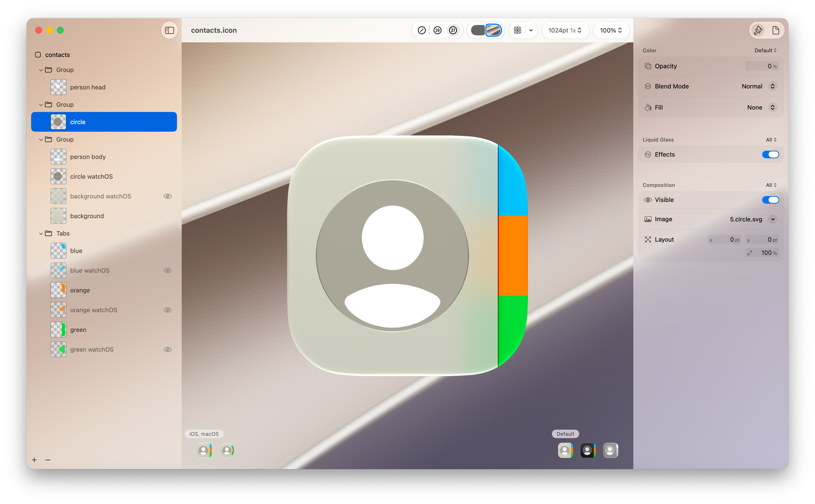Open the Composition All popup

(771, 185)
